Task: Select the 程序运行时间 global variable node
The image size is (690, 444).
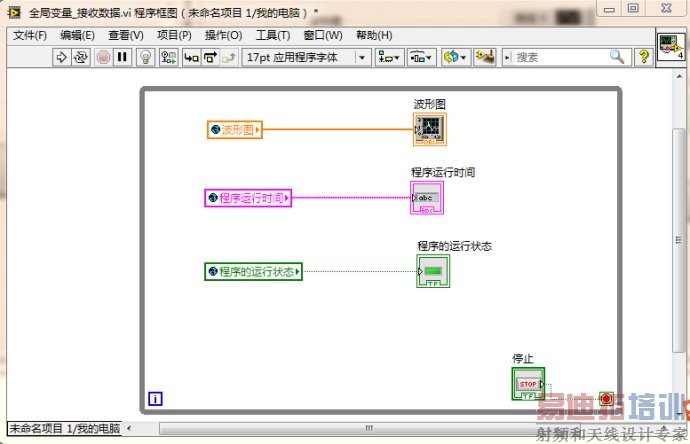Action: click(x=248, y=198)
